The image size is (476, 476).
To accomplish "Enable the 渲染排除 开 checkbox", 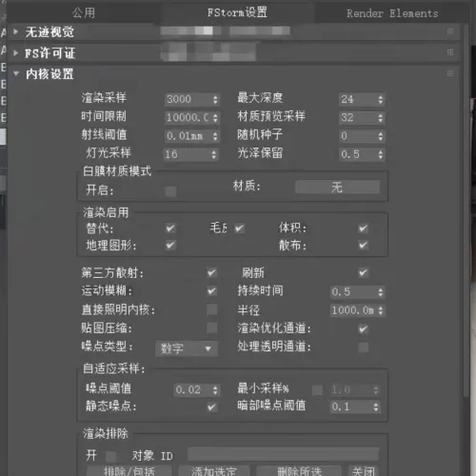I will pyautogui.click(x=110, y=456).
